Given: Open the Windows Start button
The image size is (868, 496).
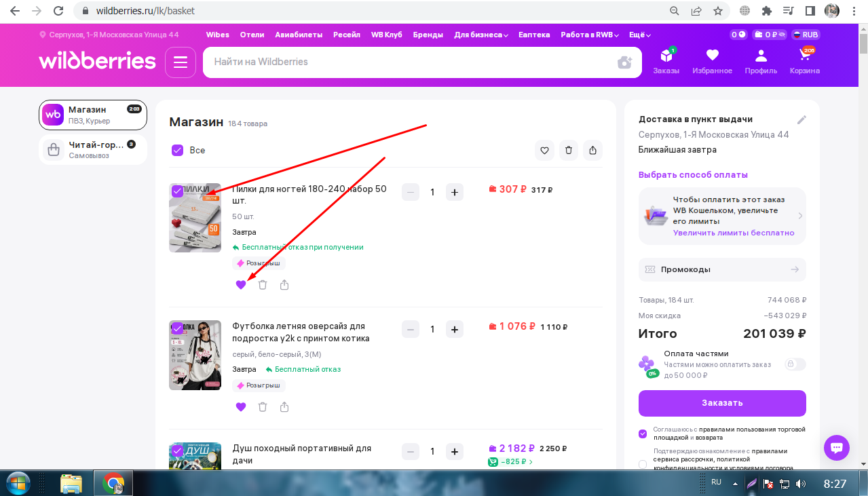Looking at the screenshot, I should point(18,484).
